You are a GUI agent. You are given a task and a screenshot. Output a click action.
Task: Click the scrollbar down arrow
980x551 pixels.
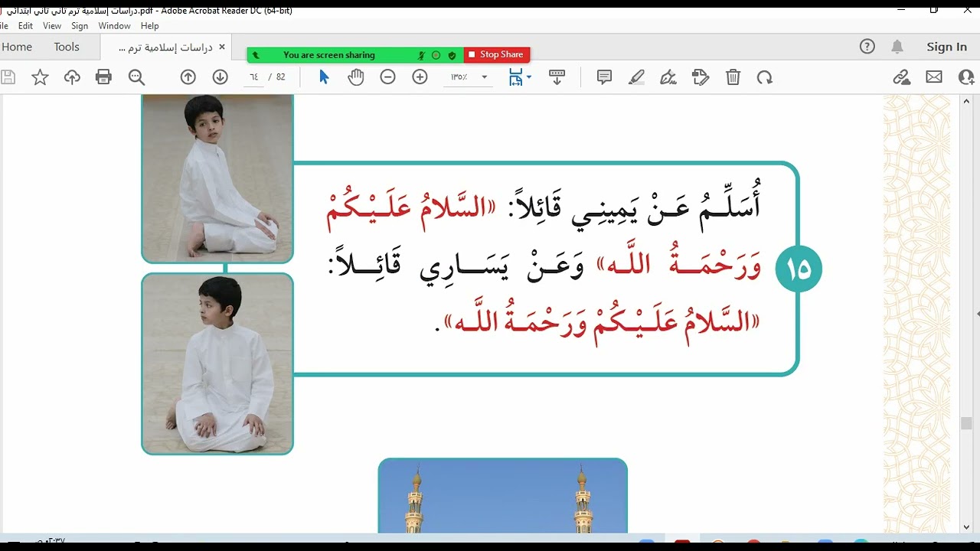tap(966, 527)
